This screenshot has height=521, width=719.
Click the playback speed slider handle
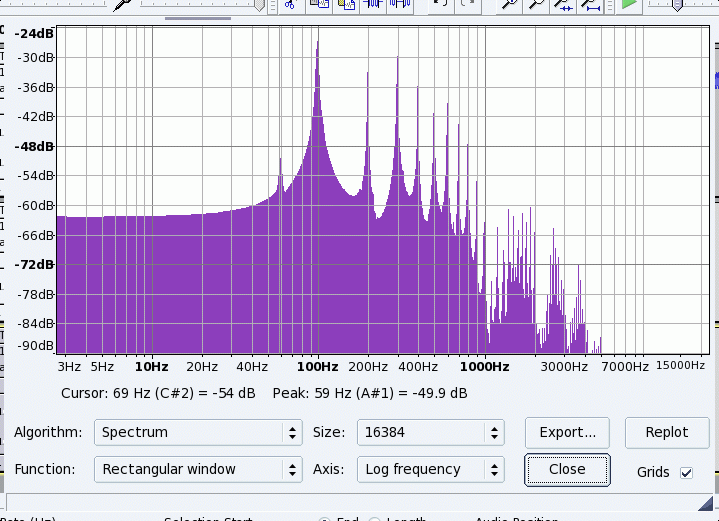click(677, 4)
